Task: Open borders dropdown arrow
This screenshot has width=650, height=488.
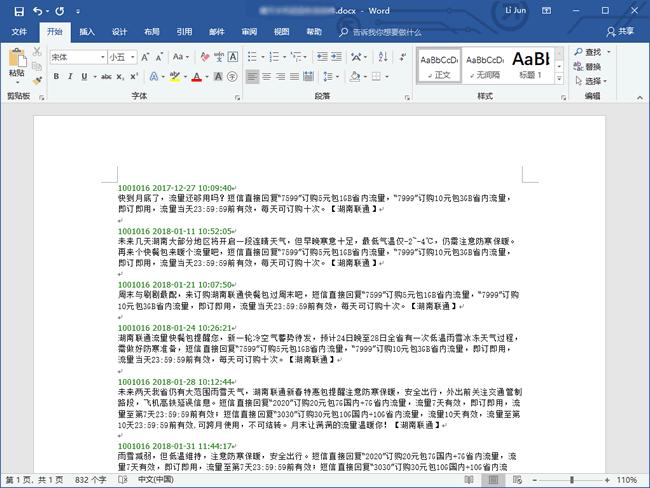Action: [387, 77]
